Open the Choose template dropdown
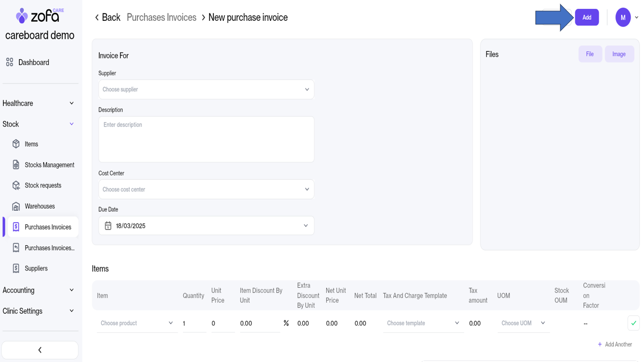The width and height of the screenshot is (644, 362). click(x=423, y=323)
